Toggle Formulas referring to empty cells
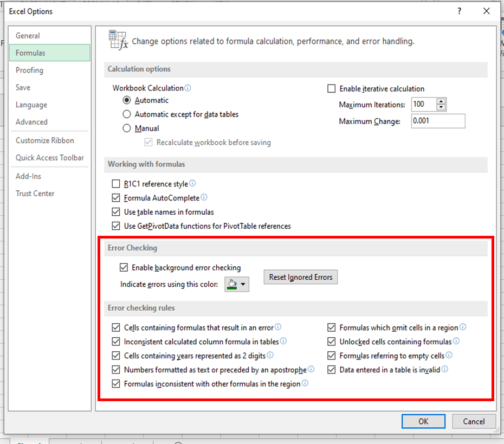Viewport: 504px width, 444px height. (331, 356)
